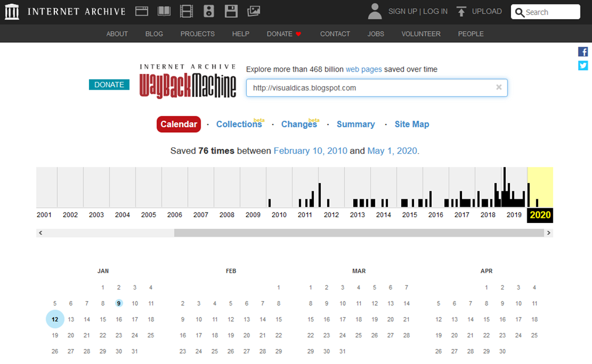592x364 pixels.
Task: Open the January 9 snapshot
Action: (x=119, y=303)
